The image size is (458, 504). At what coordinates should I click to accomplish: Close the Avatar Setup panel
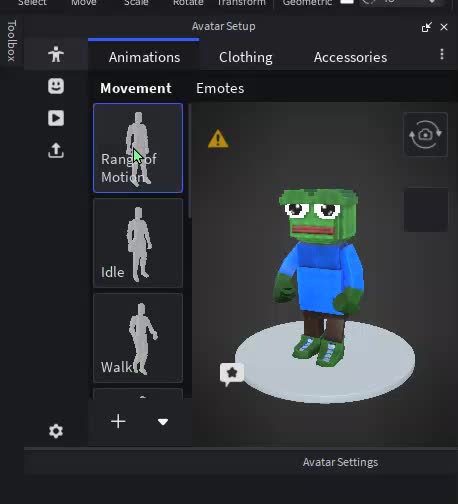444,27
